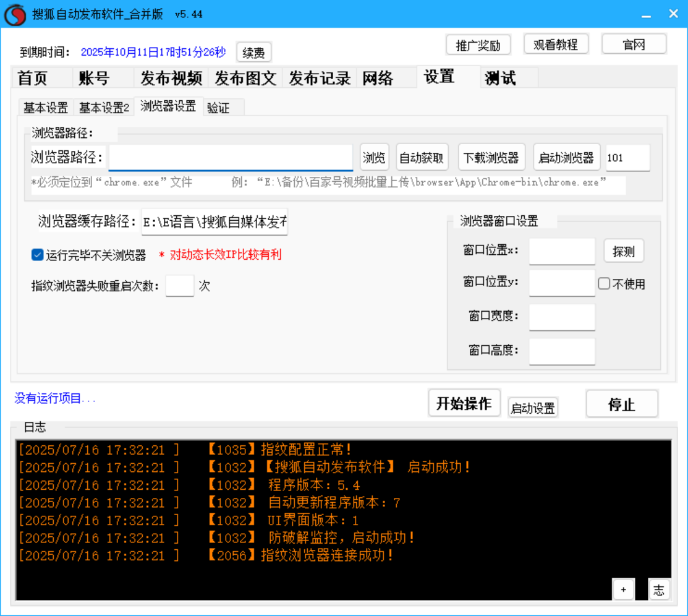Open the 发布视频 tab
Image resolution: width=688 pixels, height=616 pixels.
171,78
